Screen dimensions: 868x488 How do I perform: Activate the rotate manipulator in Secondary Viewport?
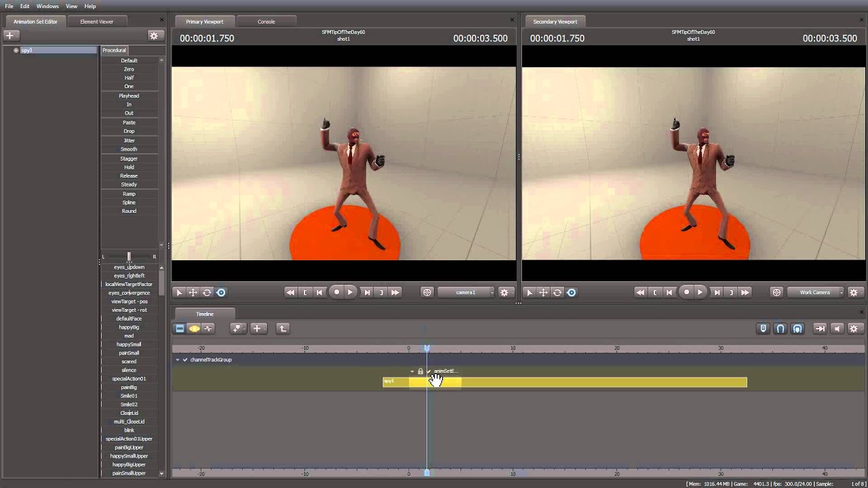click(557, 292)
